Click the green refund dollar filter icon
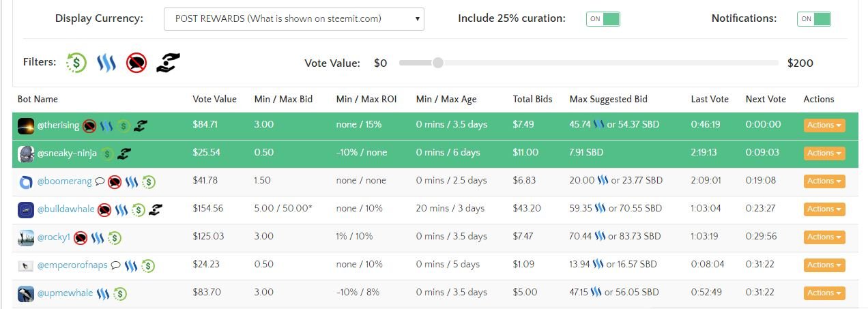The height and width of the screenshot is (309, 868). click(76, 63)
